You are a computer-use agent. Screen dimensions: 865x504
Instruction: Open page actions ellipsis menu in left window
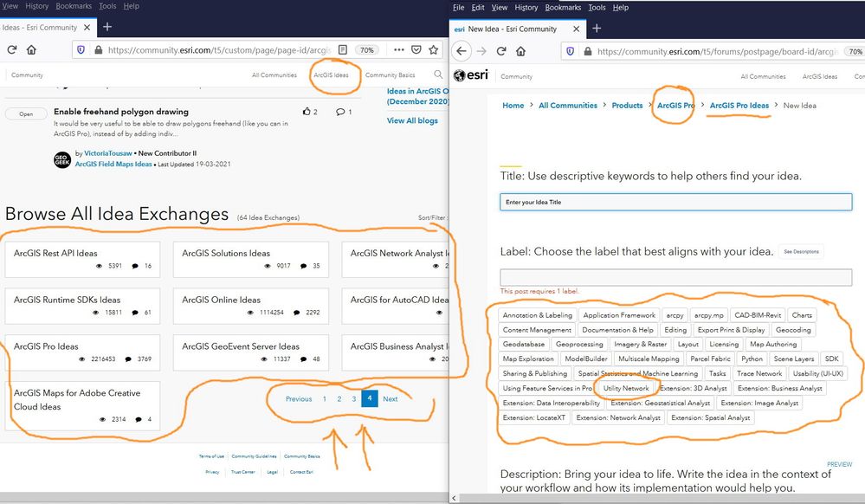click(x=399, y=49)
